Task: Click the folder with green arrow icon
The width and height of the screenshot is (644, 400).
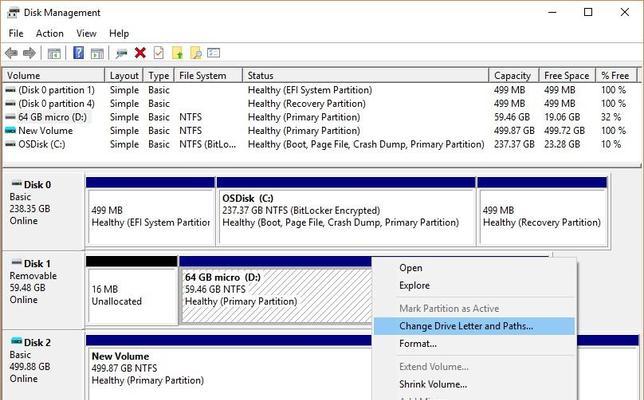Action: click(x=177, y=53)
